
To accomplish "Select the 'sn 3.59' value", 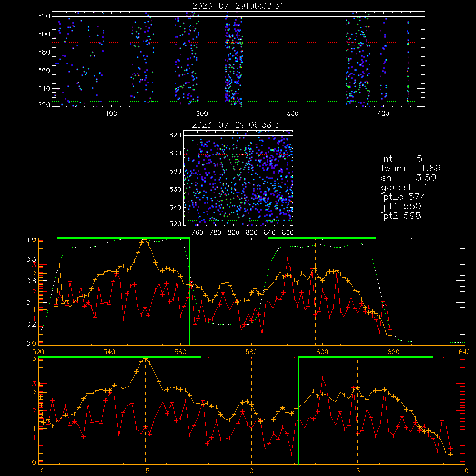I will (x=408, y=178).
